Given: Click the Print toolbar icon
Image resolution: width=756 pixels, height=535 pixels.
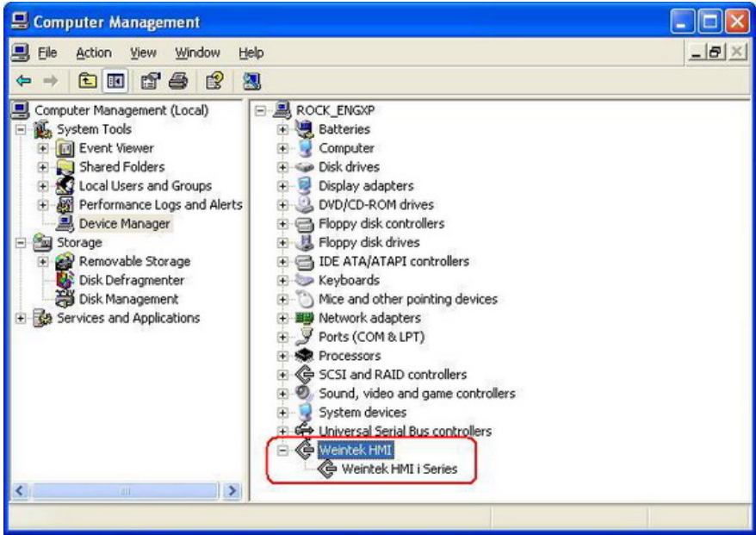Looking at the screenshot, I should (178, 81).
